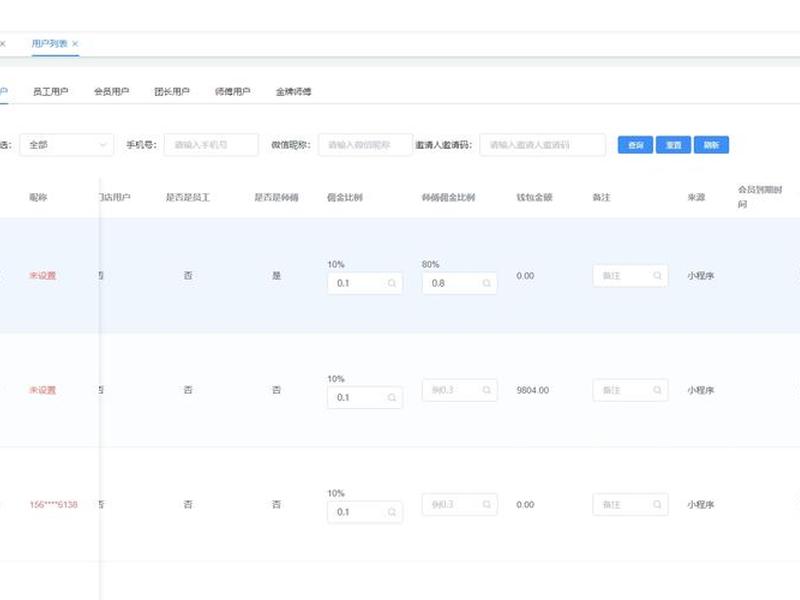
Task: Open the 用户列表 page tab
Action: 49,44
